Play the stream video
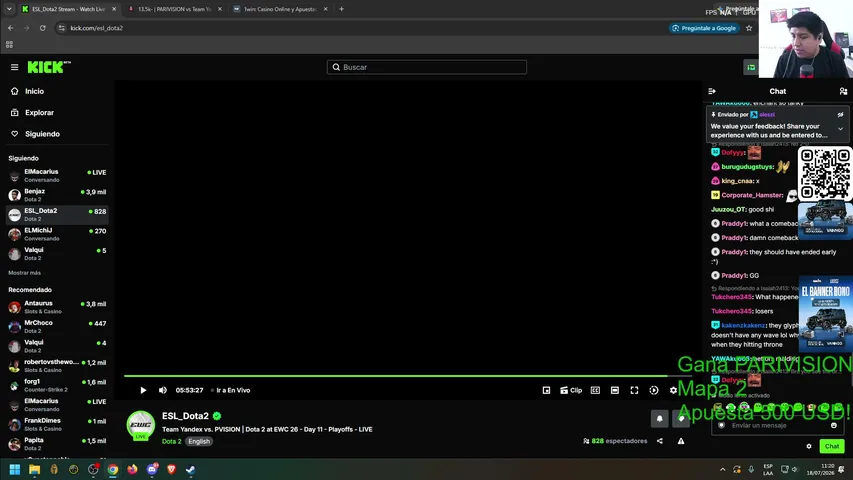853x480 pixels. coord(143,390)
